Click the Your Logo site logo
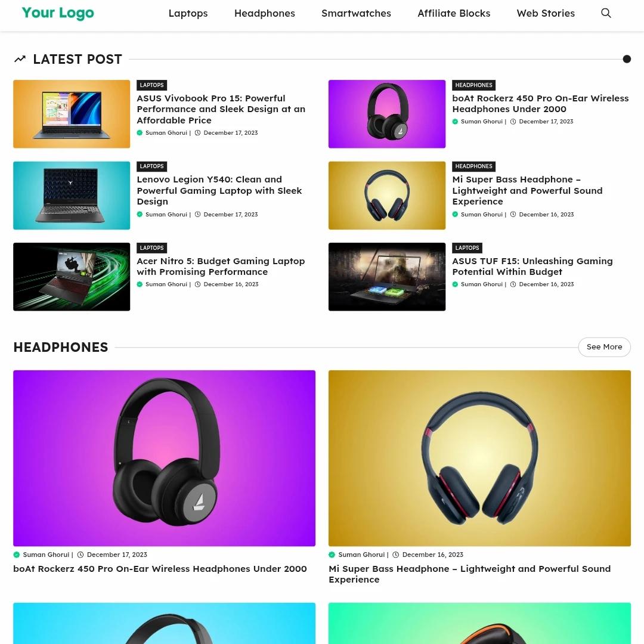The width and height of the screenshot is (644, 644). 58,13
